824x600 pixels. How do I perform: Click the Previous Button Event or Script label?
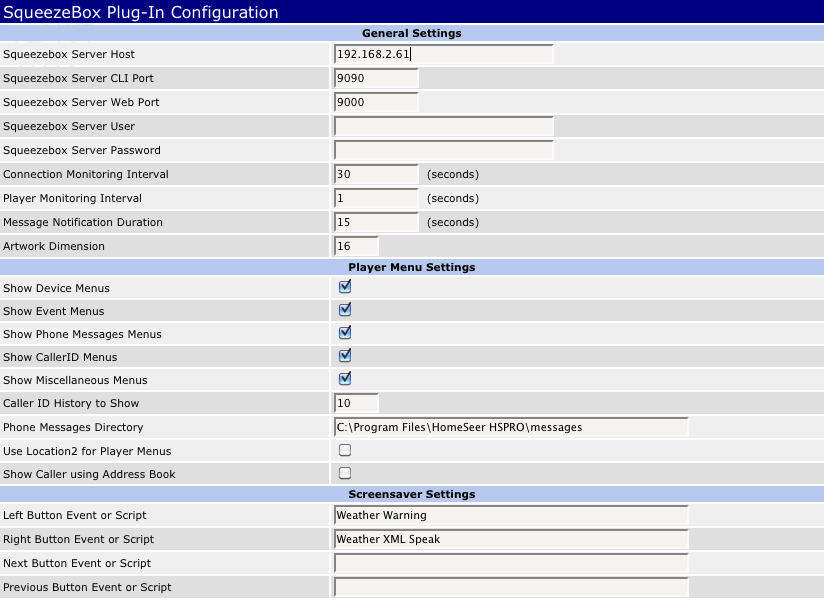pos(87,587)
